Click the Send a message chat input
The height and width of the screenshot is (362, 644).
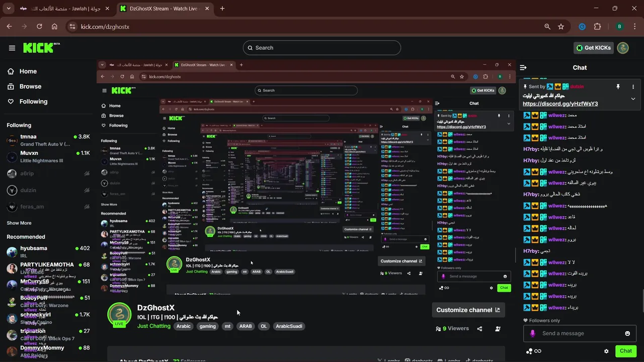(579, 333)
